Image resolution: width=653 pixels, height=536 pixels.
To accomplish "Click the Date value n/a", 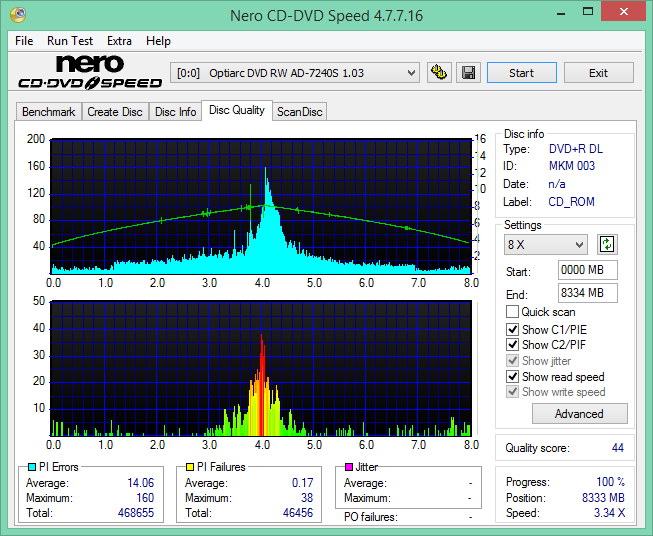I will click(557, 184).
